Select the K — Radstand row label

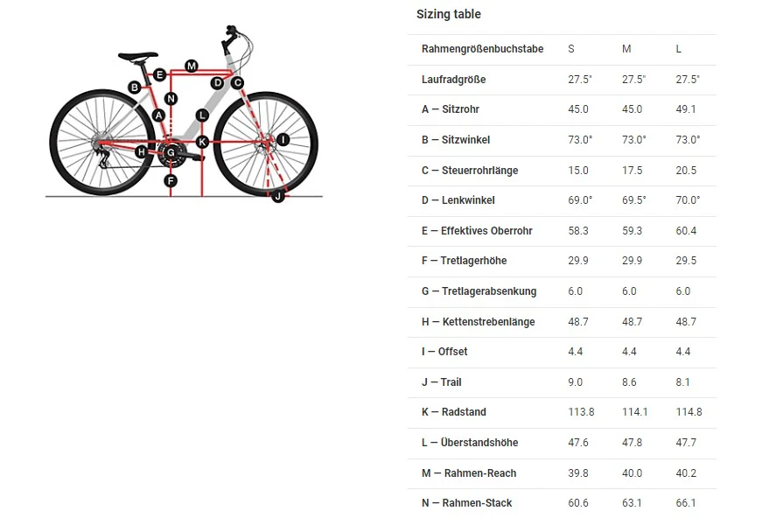454,412
